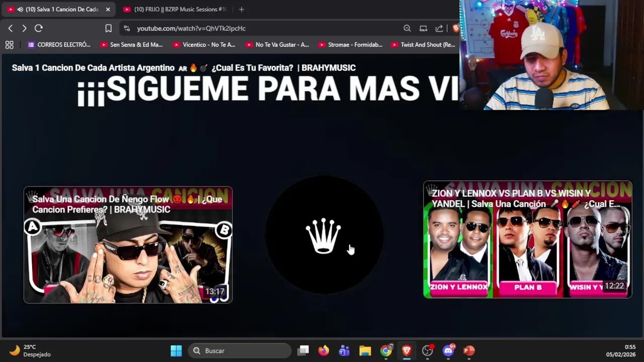Open Stromae - Formidab... bookmark
Screen dimensions: 644x362
[350, 45]
